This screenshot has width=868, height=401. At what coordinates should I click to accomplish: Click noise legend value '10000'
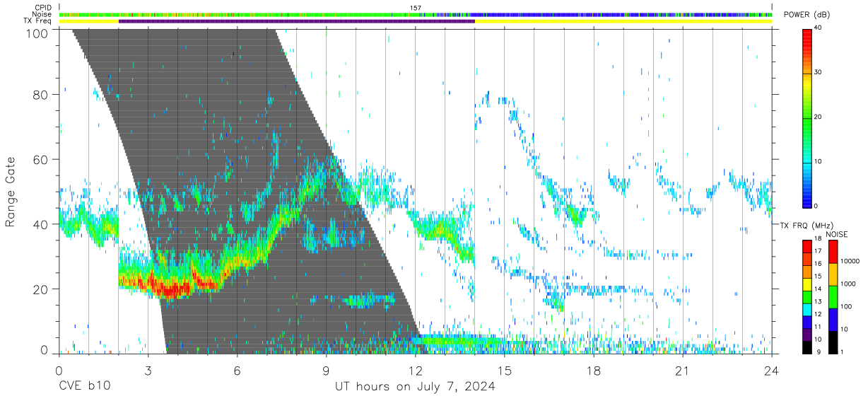(850, 261)
